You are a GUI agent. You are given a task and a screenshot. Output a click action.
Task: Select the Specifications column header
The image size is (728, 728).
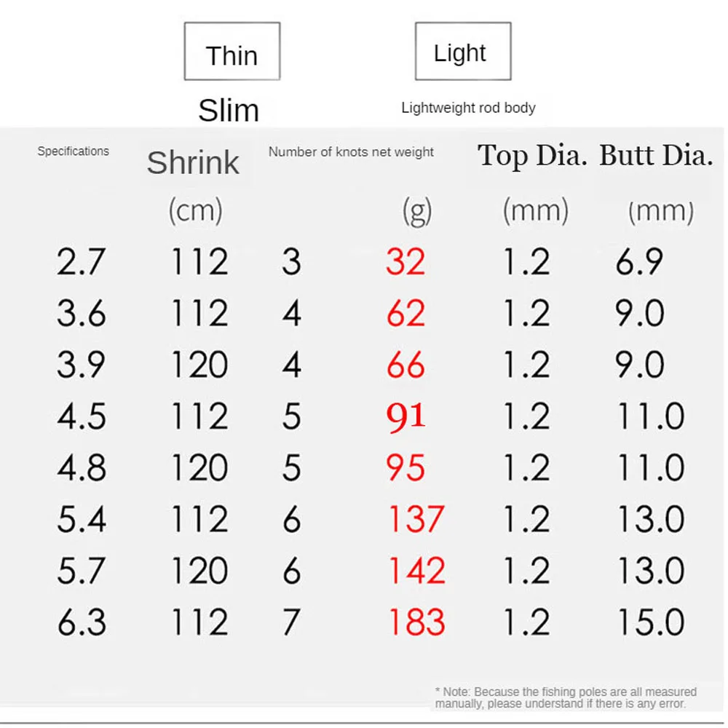click(73, 151)
